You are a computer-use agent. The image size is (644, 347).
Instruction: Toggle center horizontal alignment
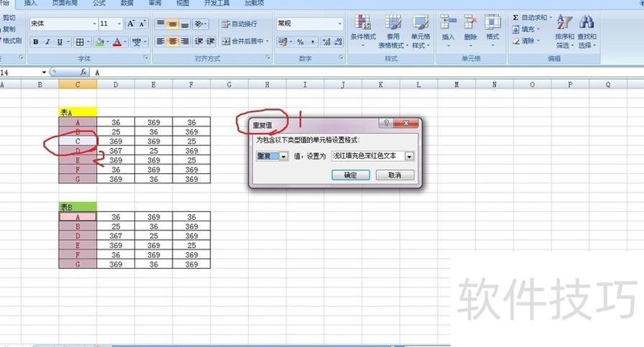[x=173, y=41]
